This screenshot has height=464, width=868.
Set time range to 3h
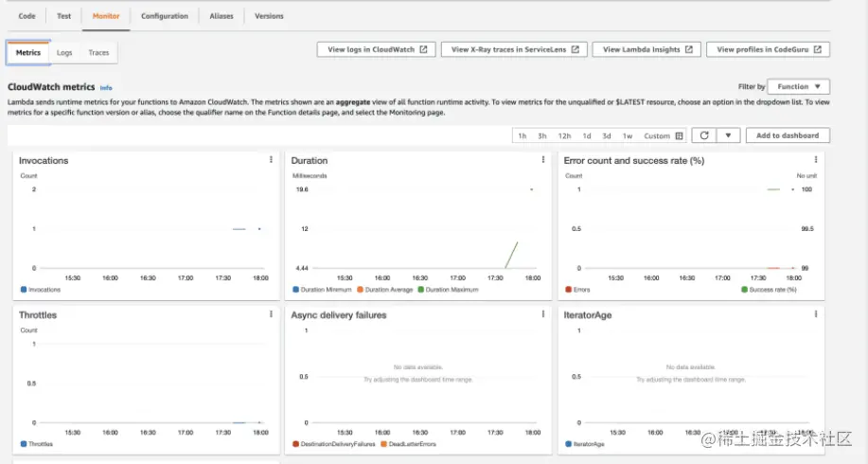click(x=542, y=135)
